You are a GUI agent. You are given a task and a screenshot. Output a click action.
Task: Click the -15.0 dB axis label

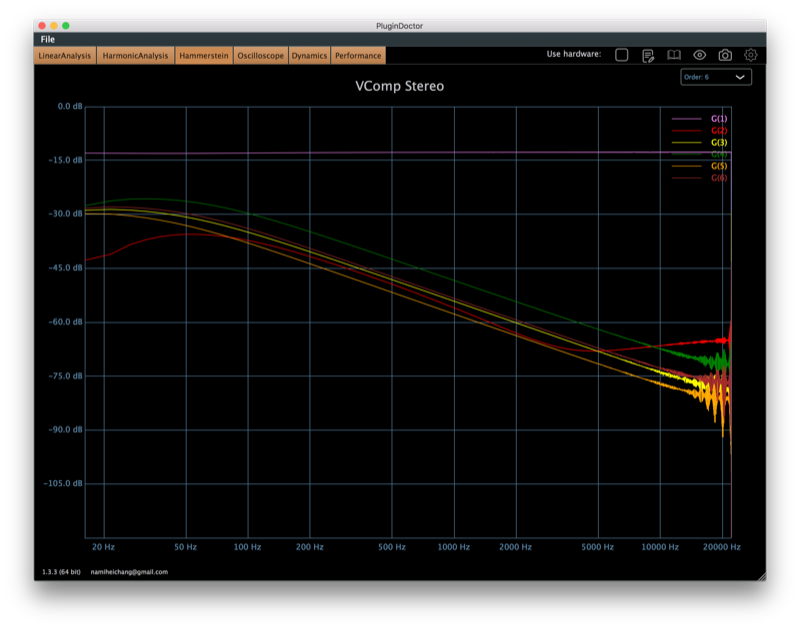65,160
